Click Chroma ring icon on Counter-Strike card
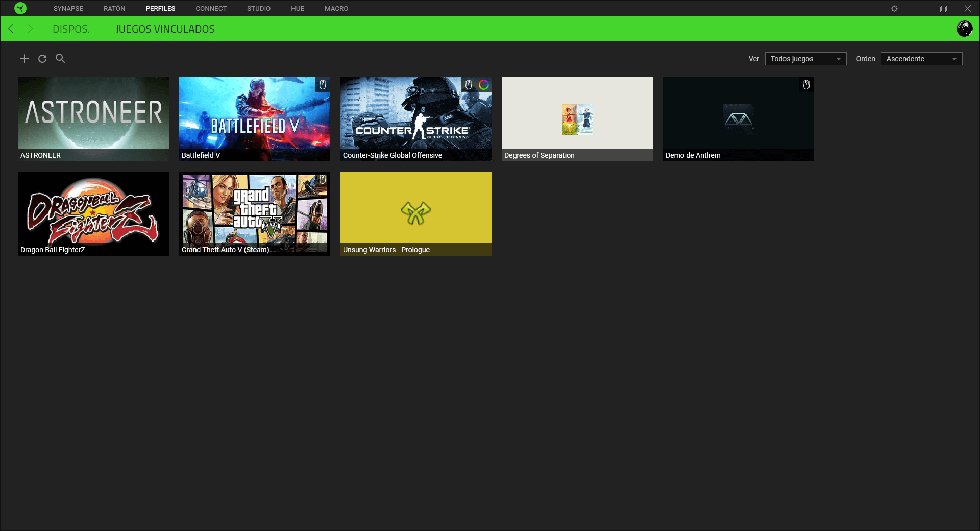This screenshot has width=980, height=531. pyautogui.click(x=484, y=85)
